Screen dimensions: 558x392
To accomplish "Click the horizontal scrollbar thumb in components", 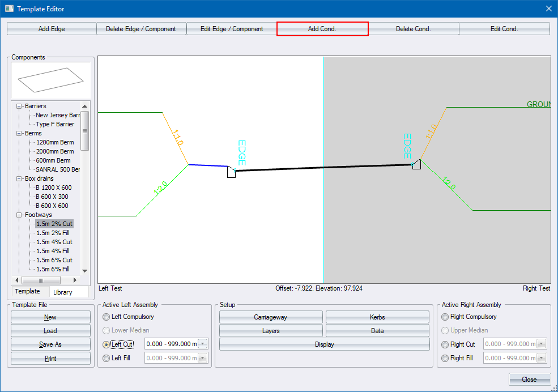I will pyautogui.click(x=41, y=280).
